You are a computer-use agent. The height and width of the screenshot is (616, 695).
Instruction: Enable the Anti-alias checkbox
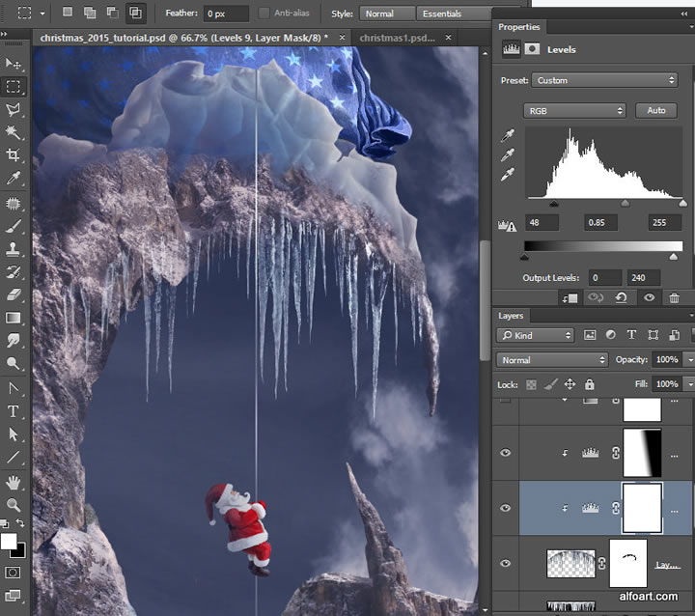(264, 14)
